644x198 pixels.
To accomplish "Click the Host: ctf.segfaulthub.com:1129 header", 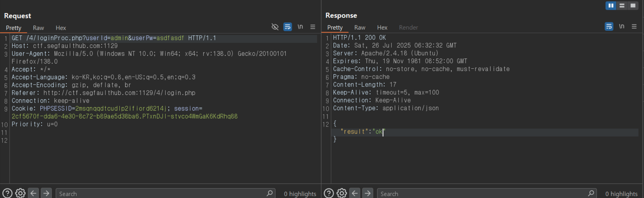I will [65, 46].
